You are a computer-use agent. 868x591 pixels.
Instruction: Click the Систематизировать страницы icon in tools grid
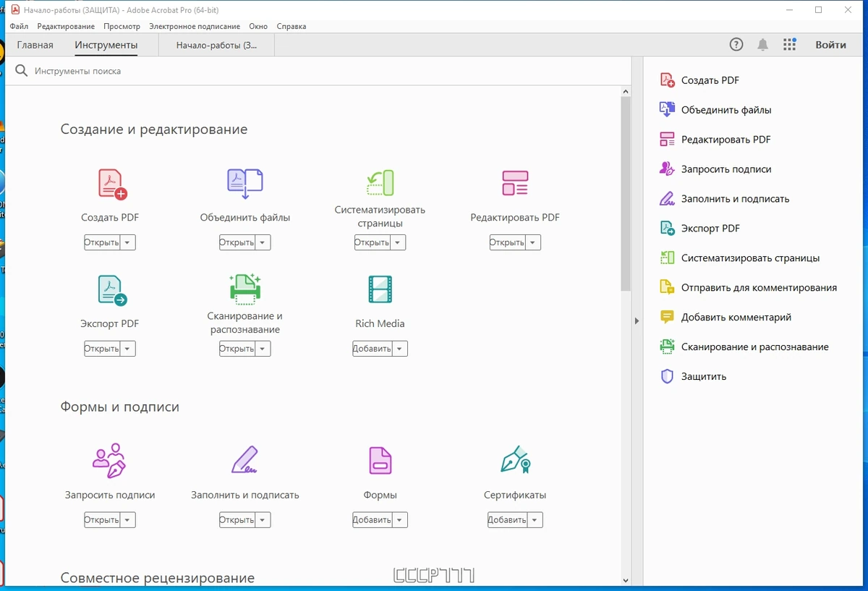[x=380, y=183]
